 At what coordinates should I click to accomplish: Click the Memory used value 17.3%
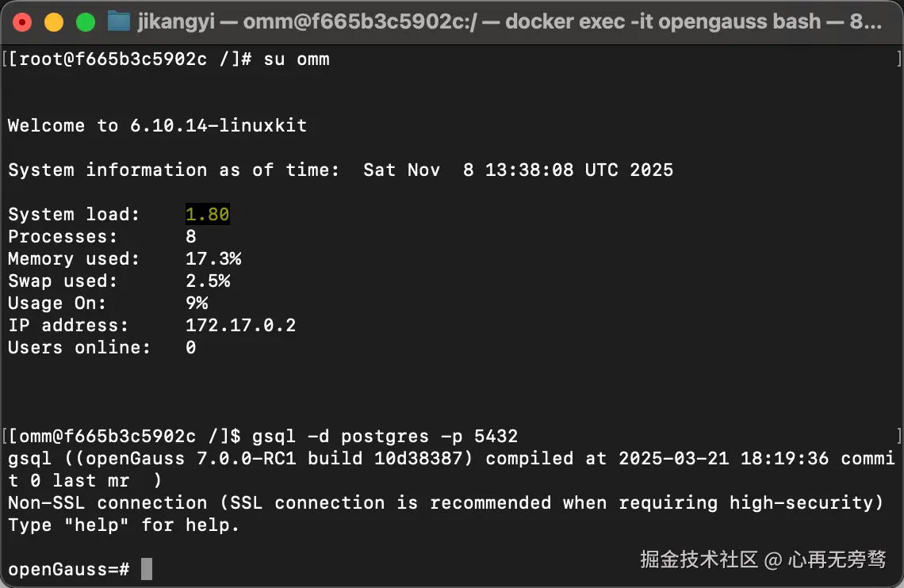(213, 258)
